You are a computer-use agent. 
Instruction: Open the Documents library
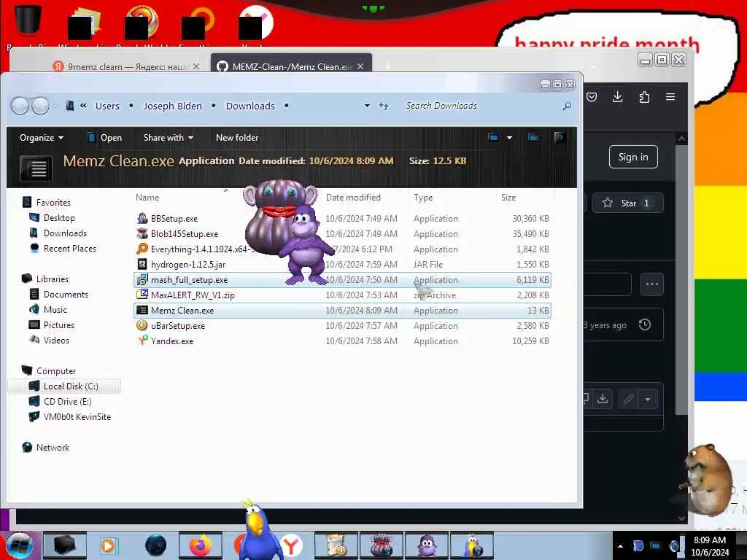(66, 295)
